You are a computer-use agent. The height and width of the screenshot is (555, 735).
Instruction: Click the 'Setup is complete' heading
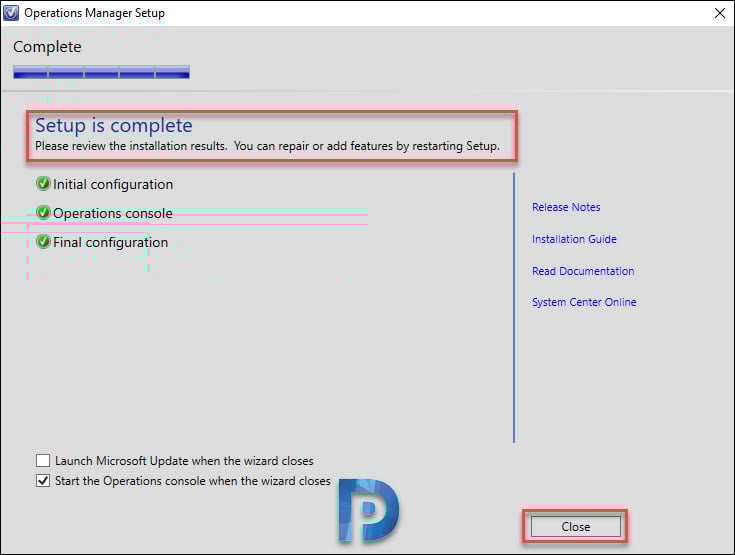point(114,126)
